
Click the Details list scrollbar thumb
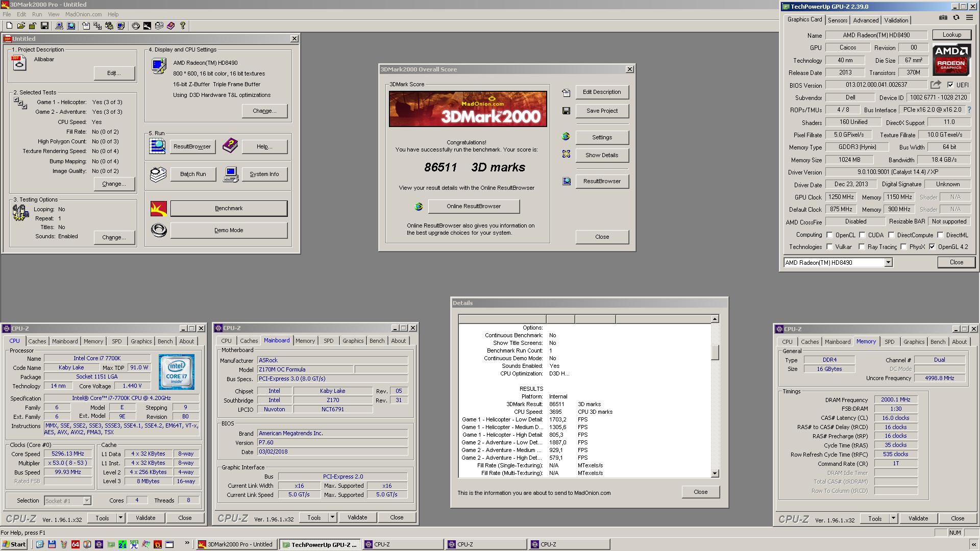tap(715, 352)
